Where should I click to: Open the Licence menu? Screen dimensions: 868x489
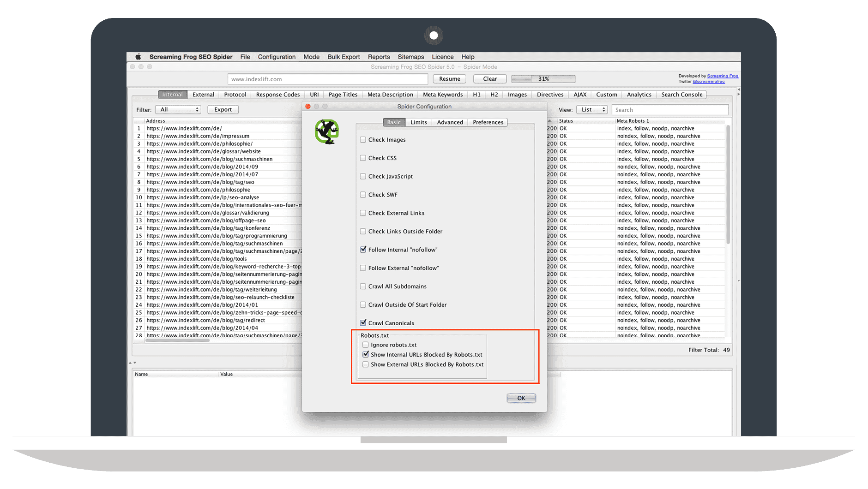443,57
